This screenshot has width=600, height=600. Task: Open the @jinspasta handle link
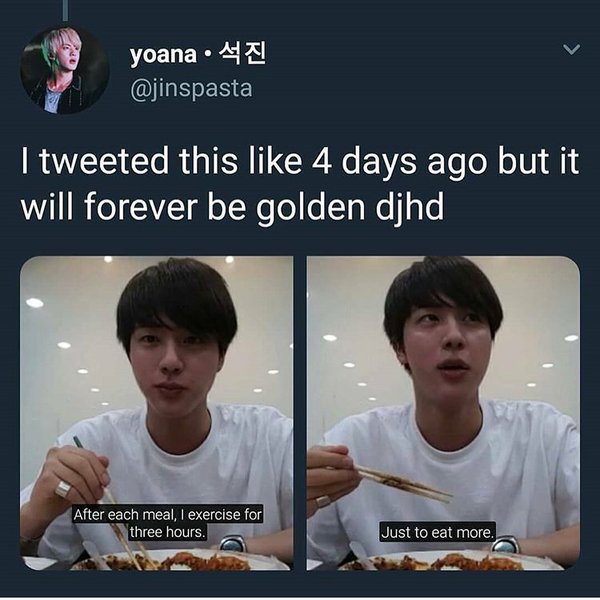pos(191,89)
